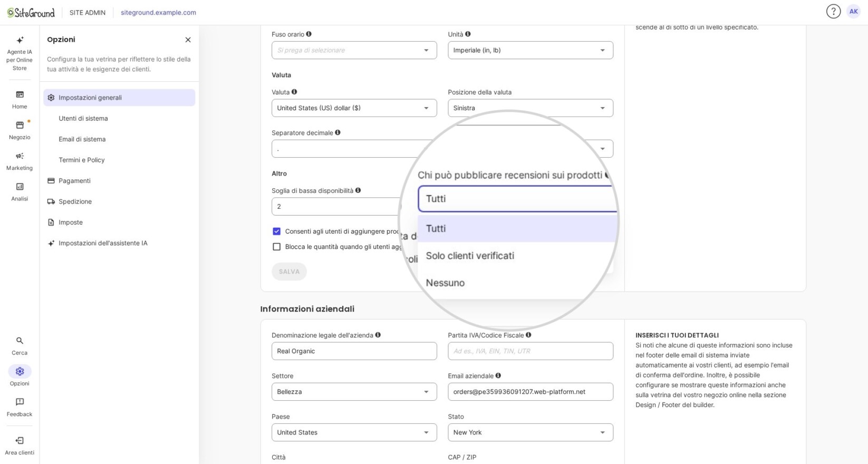Open Fuso orario dropdown
Screen dimensions: 868x464
[x=354, y=50]
